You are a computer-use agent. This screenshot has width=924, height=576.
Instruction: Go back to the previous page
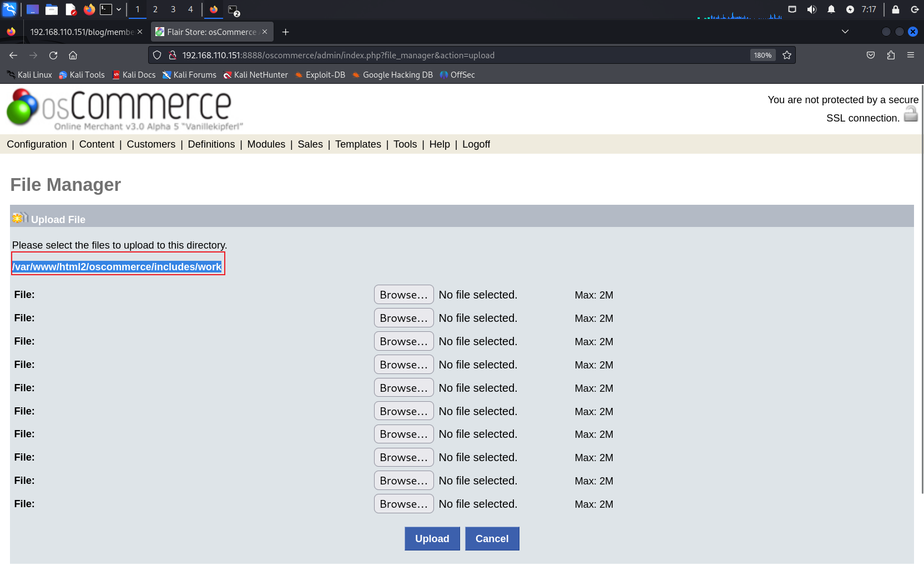click(x=13, y=55)
